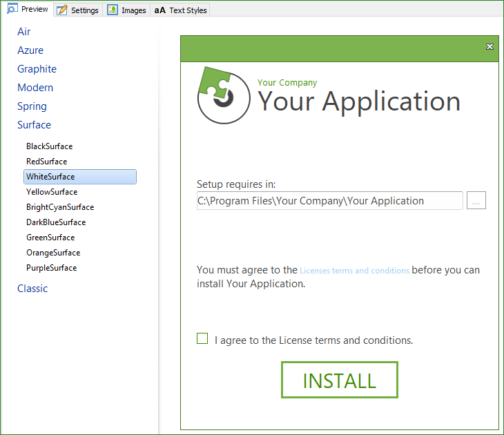Click the aA Text Styles icon
The image size is (504, 435).
(x=159, y=10)
